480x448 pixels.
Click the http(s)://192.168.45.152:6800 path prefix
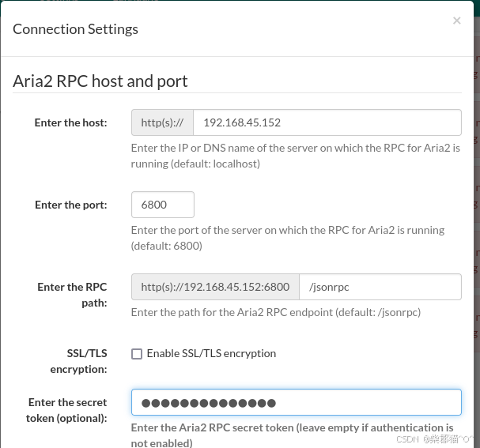[x=215, y=287]
